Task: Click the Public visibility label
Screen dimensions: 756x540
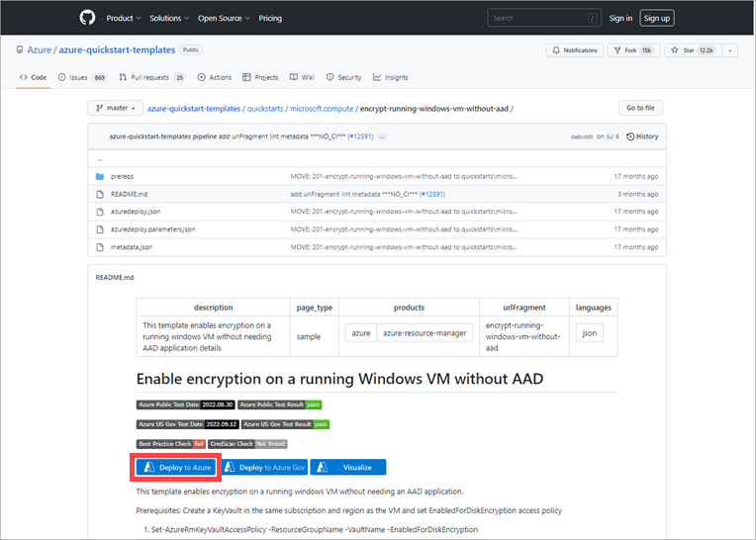Action: pos(190,49)
